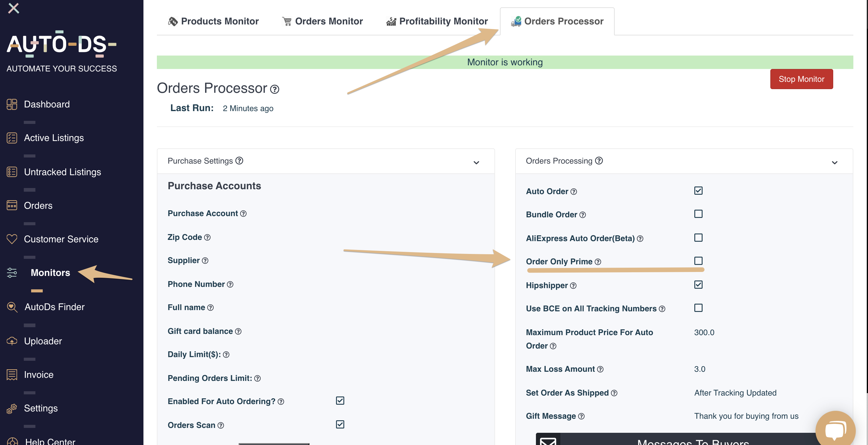
Task: Click the help icon beside Full name
Action: (x=210, y=308)
